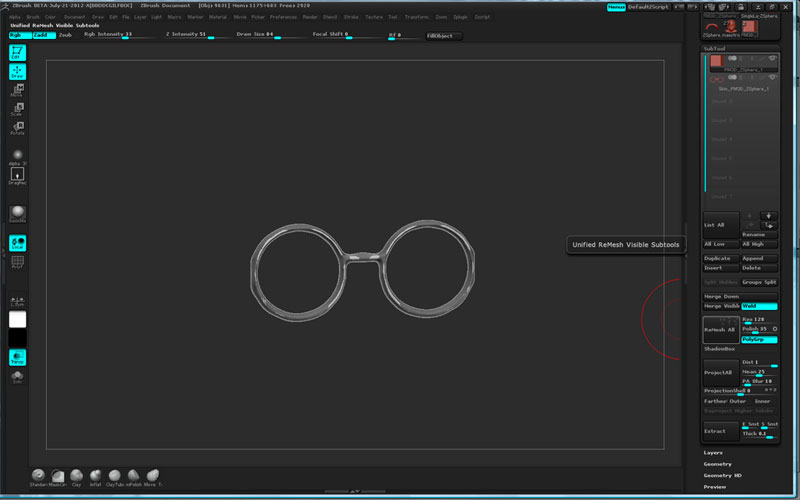The image size is (800, 500).
Task: Open the Color menu
Action: click(51, 17)
